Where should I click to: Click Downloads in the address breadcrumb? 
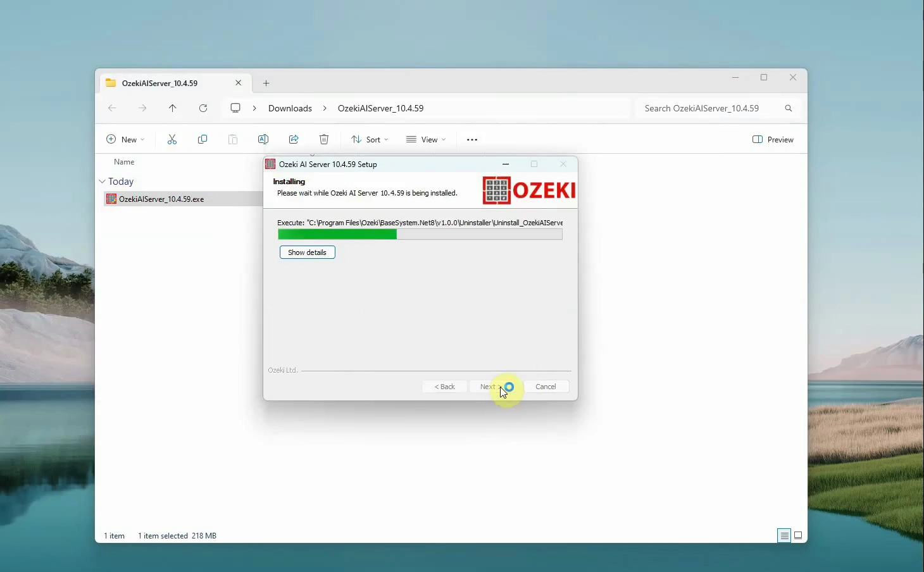tap(290, 108)
